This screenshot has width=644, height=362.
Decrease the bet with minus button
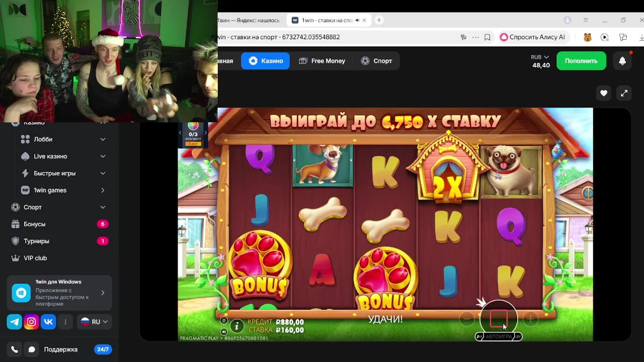[467, 319]
